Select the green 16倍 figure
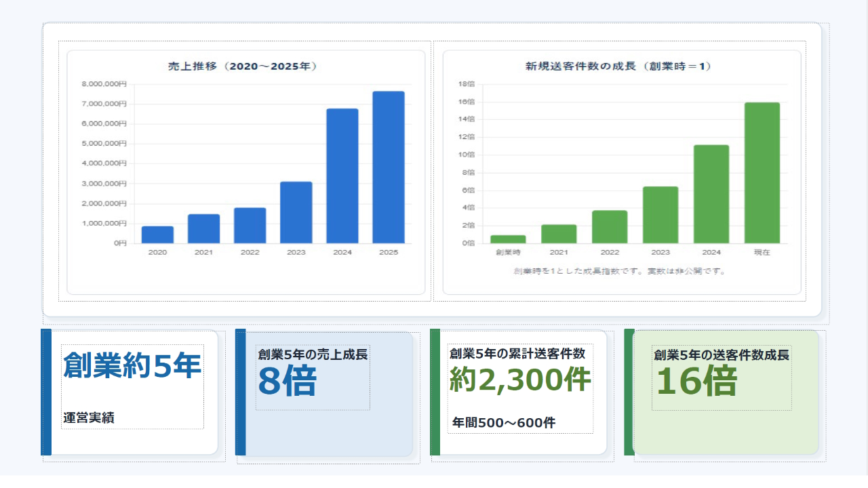Screen dimensions: 868x488 click(x=696, y=382)
